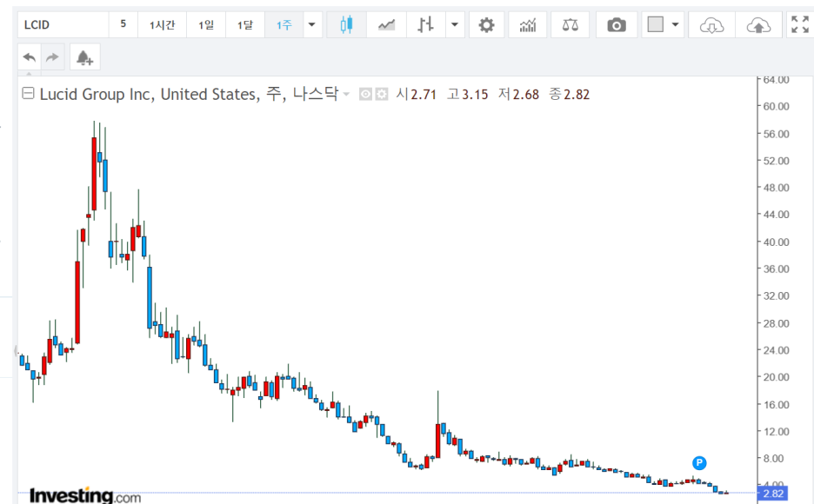Click the LCID symbol input field
Screen dimensions: 814x504
[63, 25]
